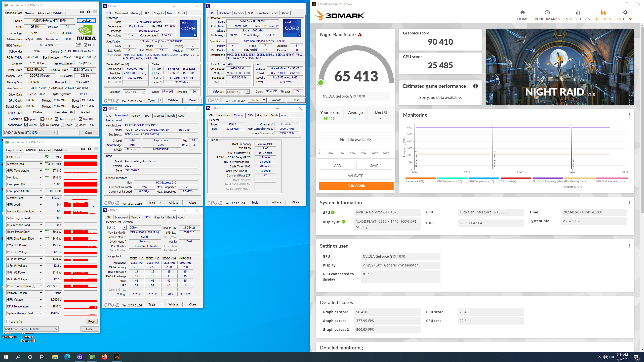Click the BIOS Version share/export icon in GPU-Z
Screen dimensions: 644x362
coord(78,45)
